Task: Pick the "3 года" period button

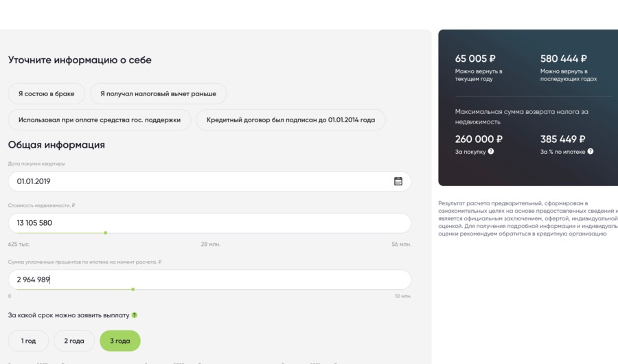Action: coord(120,341)
